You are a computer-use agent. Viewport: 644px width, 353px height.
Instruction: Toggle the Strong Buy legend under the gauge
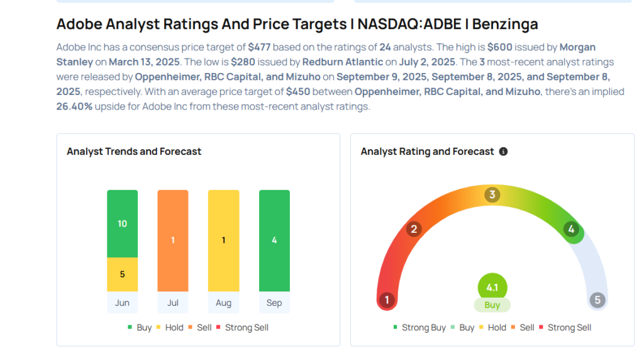(419, 328)
